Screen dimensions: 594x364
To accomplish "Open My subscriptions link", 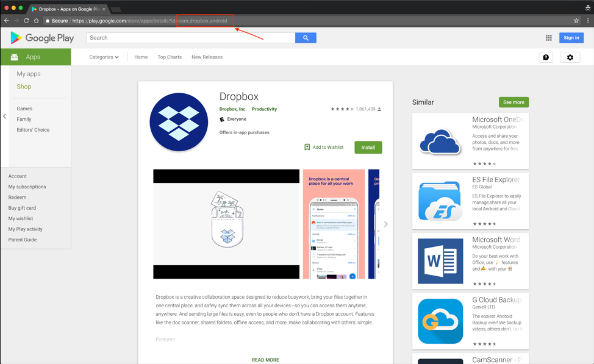I will click(27, 187).
